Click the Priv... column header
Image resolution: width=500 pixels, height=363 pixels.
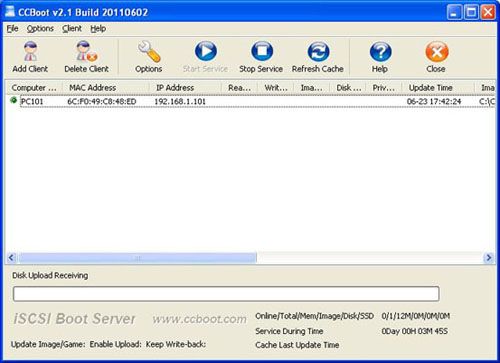384,88
